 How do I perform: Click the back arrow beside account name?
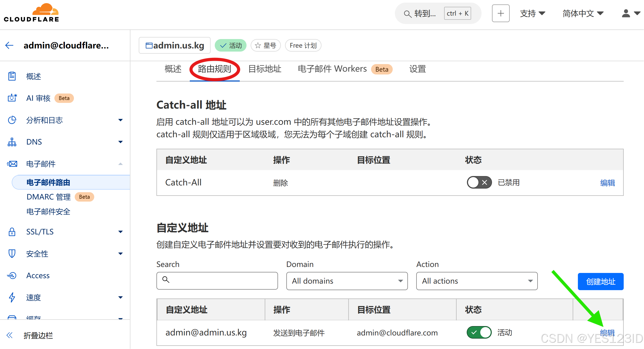click(9, 45)
